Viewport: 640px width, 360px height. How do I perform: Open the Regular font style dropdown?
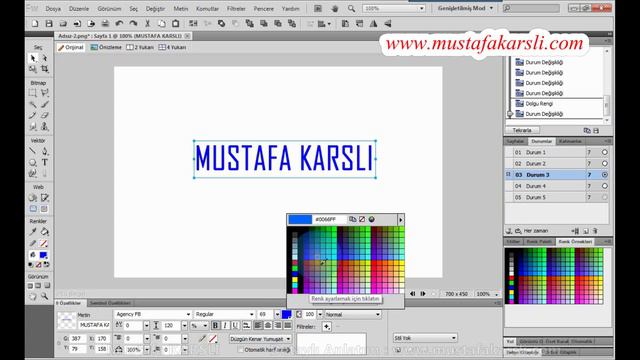coord(224,314)
